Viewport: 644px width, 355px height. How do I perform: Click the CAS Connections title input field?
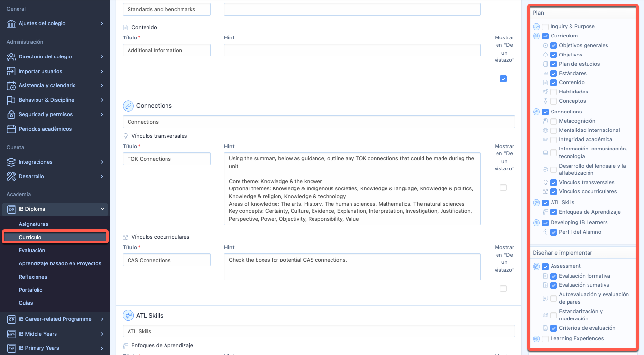[x=166, y=260]
